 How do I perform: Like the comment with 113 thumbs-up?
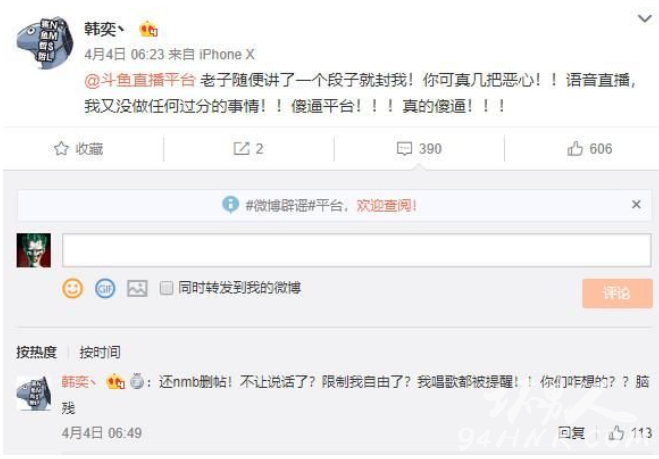coord(616,433)
